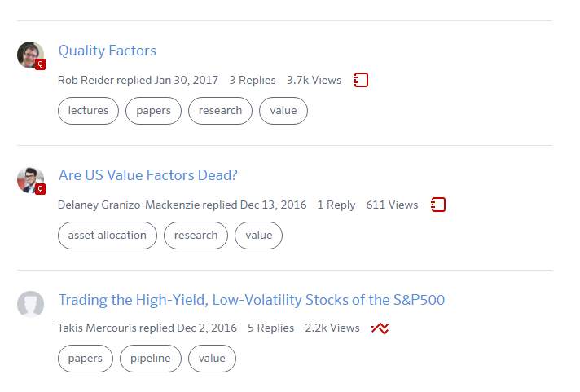Open Delaney Granizo-Mackenzie's avatar
The width and height of the screenshot is (580, 392).
tap(30, 179)
